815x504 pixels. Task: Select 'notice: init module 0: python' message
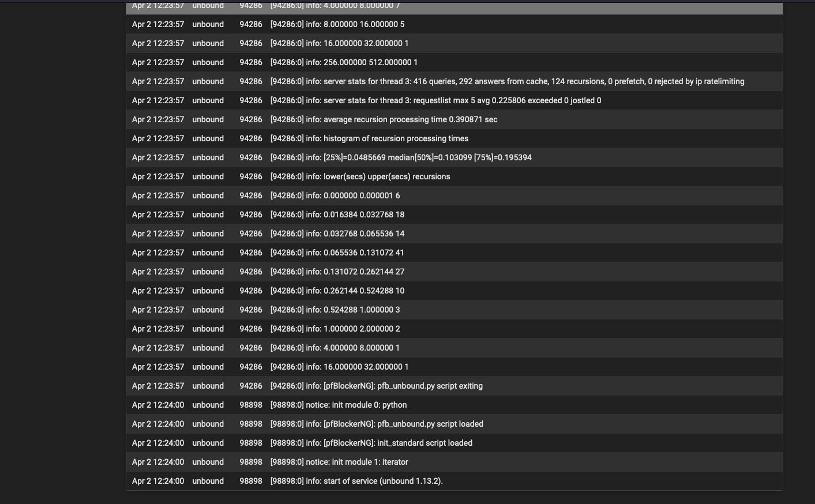[339, 405]
